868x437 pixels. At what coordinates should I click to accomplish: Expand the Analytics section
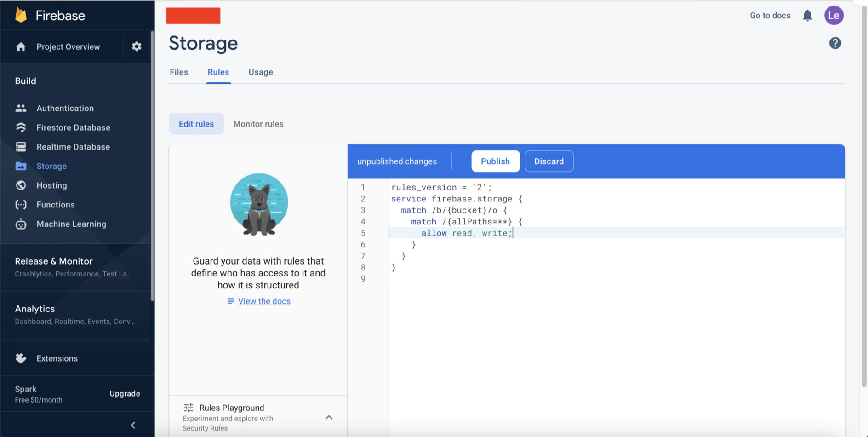tap(75, 315)
